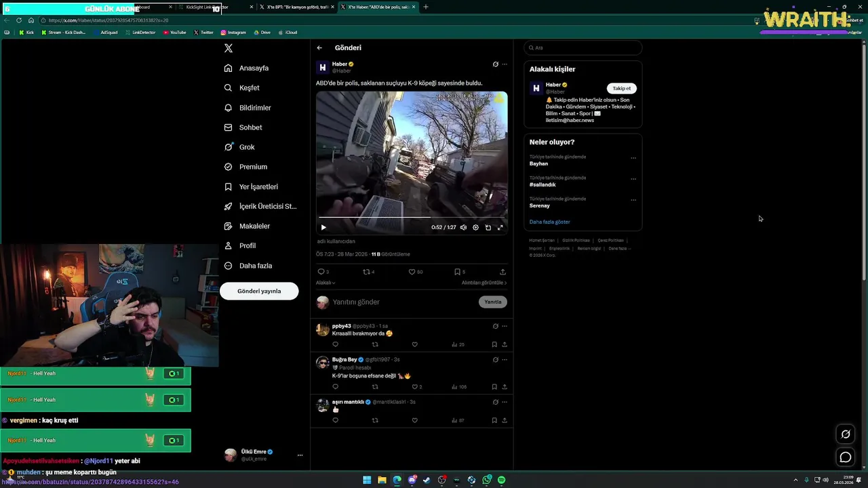The height and width of the screenshot is (488, 868).
Task: Seek on the video progress bar
Action: [x=412, y=218]
